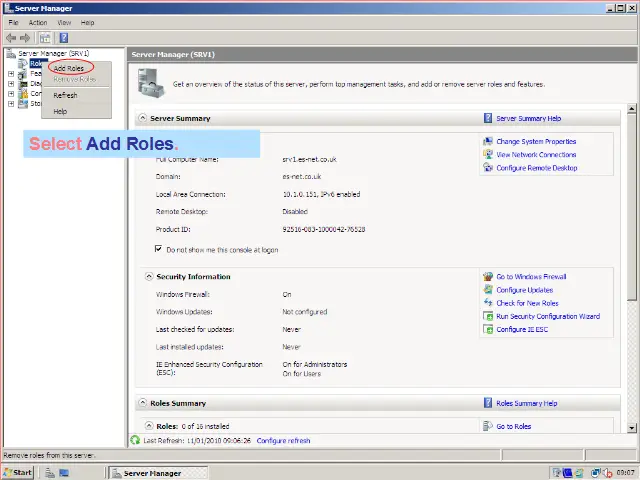The image size is (640, 480).
Task: Open the File menu
Action: tap(13, 22)
